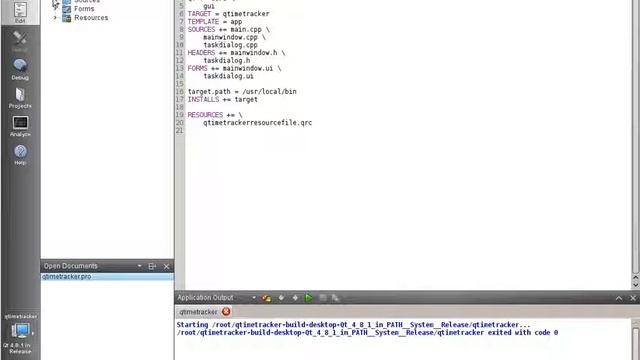The width and height of the screenshot is (640, 360).
Task: Go to next item in Application Output
Action: coord(295,298)
